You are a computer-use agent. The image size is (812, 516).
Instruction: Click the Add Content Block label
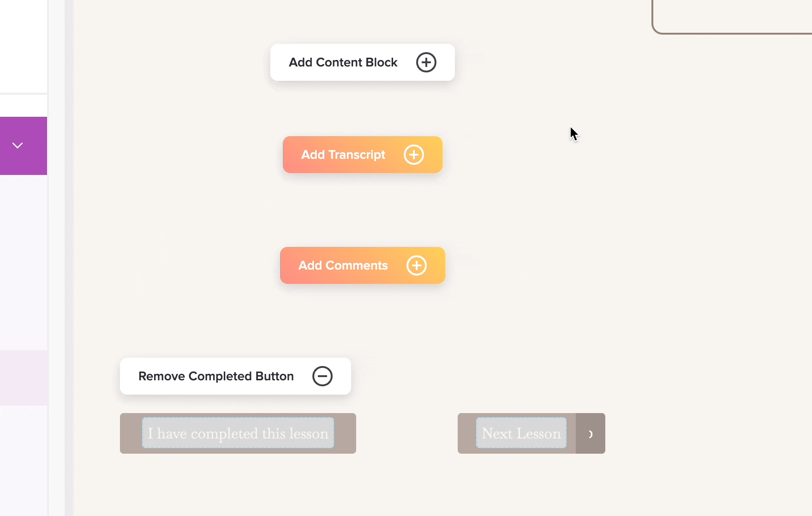pos(343,62)
